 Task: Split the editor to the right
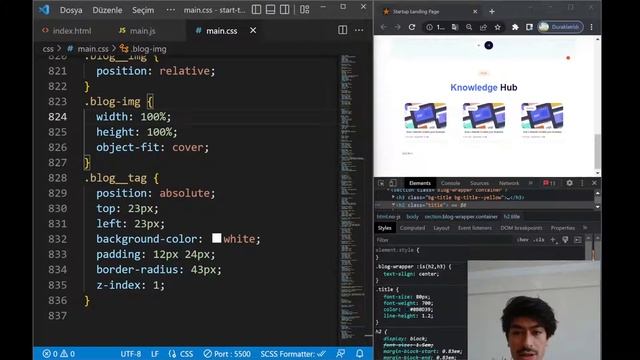(x=342, y=30)
